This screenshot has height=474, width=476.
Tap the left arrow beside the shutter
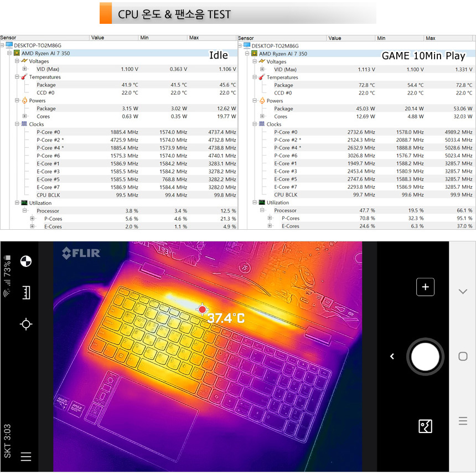pos(392,356)
